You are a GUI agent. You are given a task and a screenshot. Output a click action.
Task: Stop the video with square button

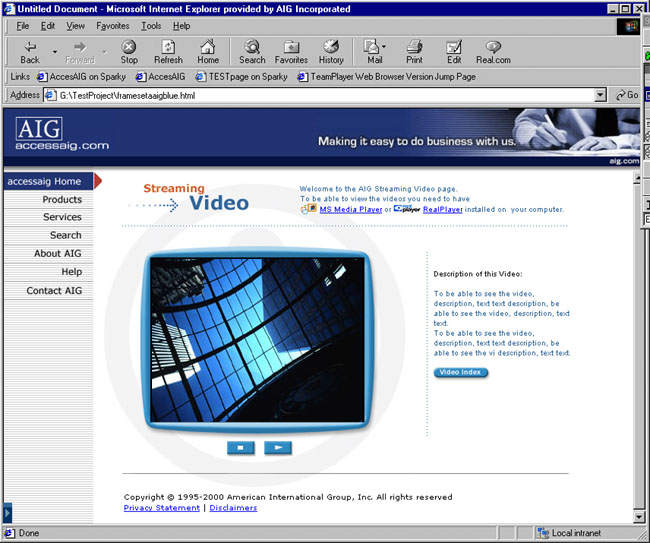(241, 447)
